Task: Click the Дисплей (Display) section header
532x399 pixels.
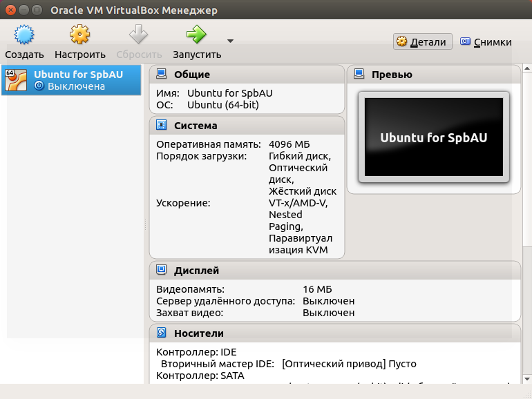Action: pyautogui.click(x=197, y=271)
